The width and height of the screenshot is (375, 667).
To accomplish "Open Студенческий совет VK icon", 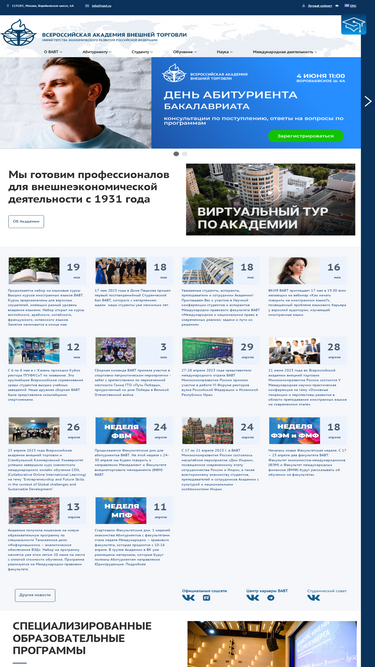I will tap(314, 598).
